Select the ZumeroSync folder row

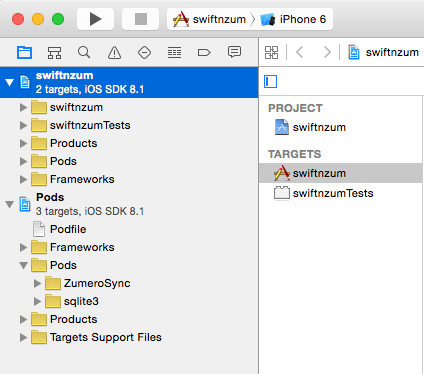129,283
